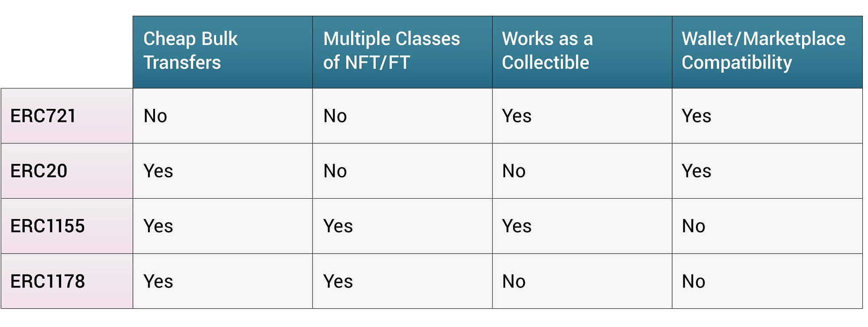The image size is (868, 327).
Task: Select the Wallet/Marketplace Compatibility header
Action: pos(767,52)
